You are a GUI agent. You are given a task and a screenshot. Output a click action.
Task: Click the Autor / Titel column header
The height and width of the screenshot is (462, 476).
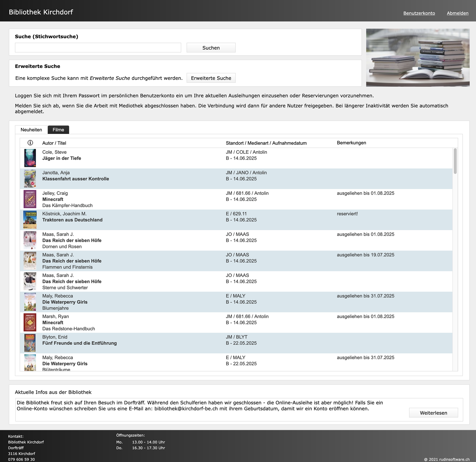click(x=54, y=143)
